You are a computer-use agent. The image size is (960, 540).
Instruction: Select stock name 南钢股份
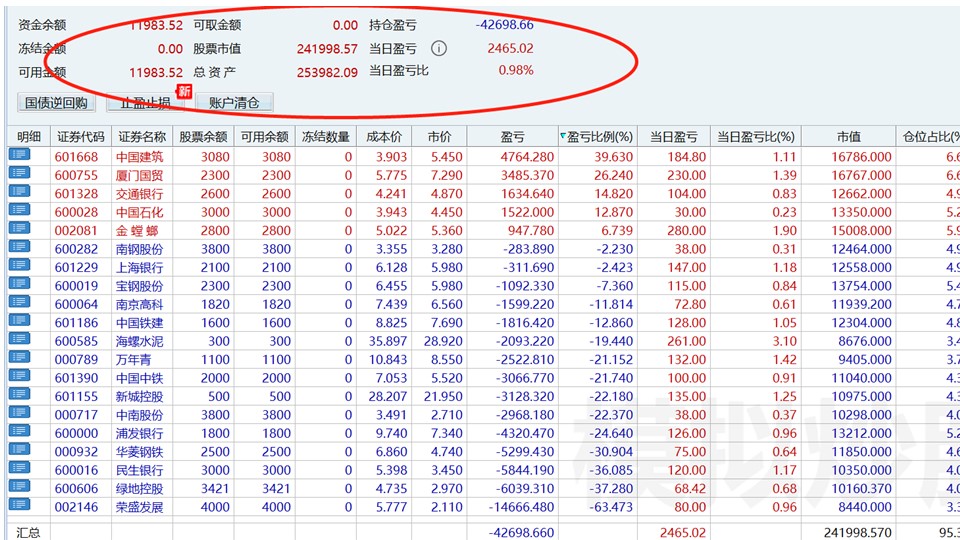coord(140,249)
